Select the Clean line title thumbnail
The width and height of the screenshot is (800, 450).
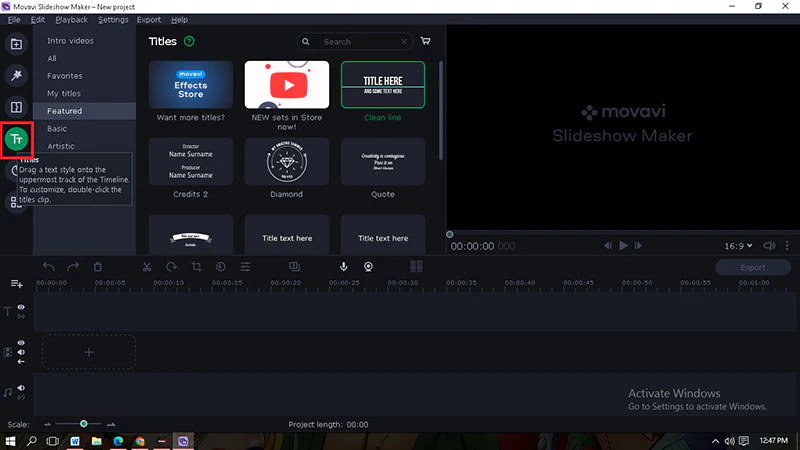[x=383, y=85]
